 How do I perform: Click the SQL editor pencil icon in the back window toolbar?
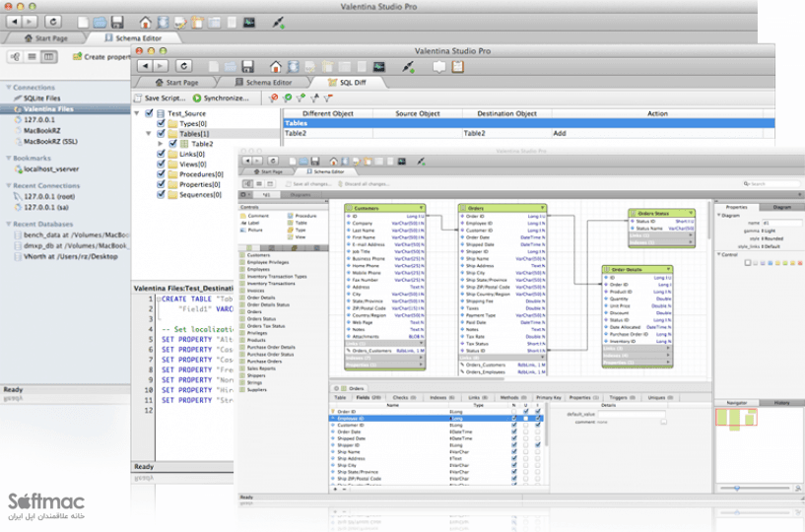tap(180, 23)
